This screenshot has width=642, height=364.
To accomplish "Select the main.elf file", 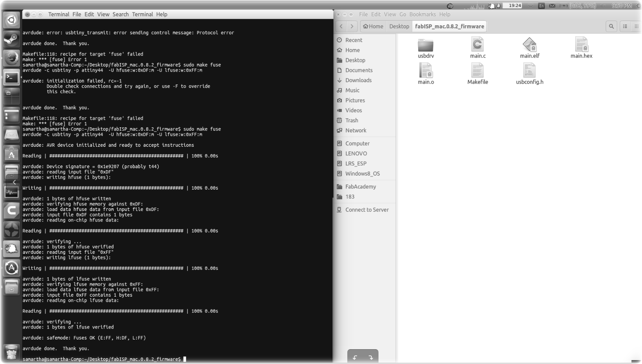I will pos(529,48).
